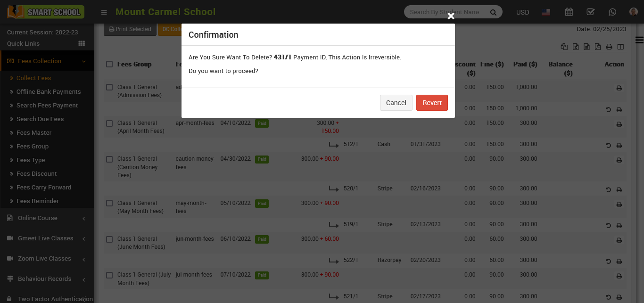Check the April Month Fees row checkbox
The height and width of the screenshot is (303, 644).
coord(109,123)
